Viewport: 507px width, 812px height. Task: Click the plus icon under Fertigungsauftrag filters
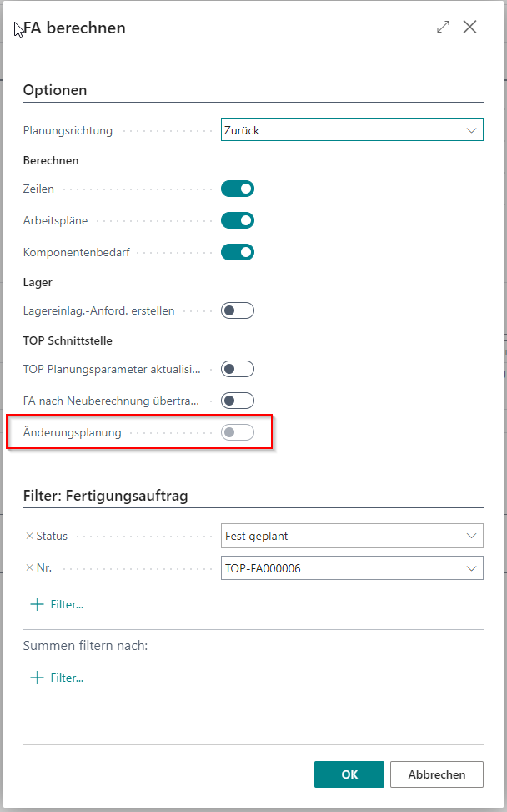[36, 604]
